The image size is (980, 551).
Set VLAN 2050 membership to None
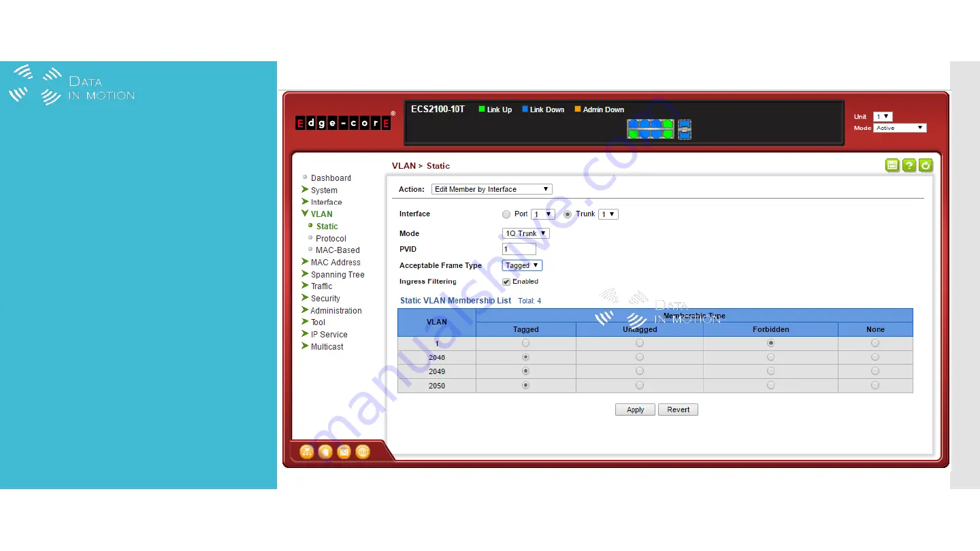[875, 385]
